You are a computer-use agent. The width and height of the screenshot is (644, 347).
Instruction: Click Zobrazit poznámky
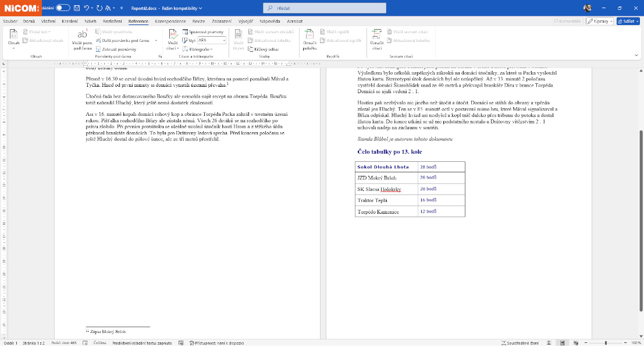pyautogui.click(x=116, y=49)
